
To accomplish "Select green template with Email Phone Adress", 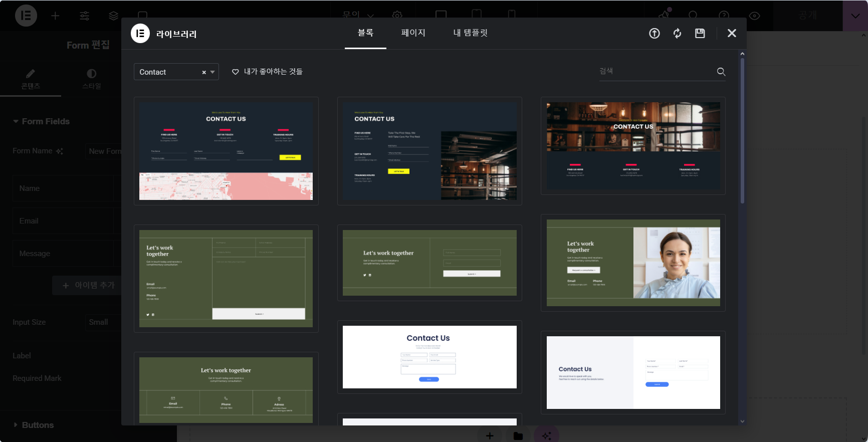I will [226, 389].
